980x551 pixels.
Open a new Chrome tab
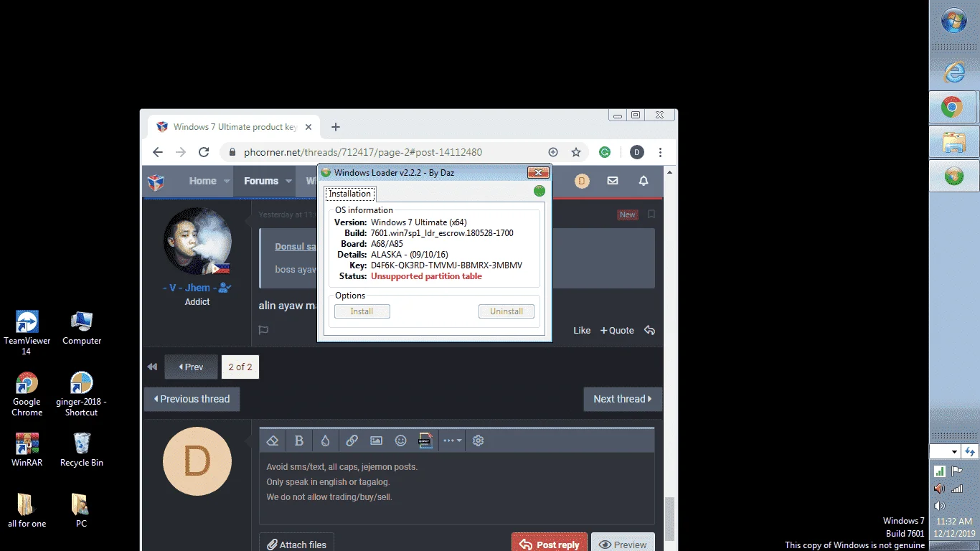[x=335, y=127]
